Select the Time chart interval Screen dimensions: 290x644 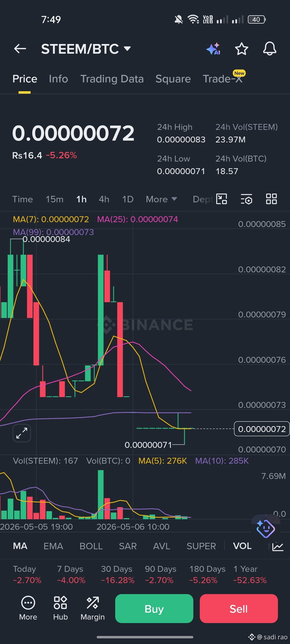[x=23, y=199]
